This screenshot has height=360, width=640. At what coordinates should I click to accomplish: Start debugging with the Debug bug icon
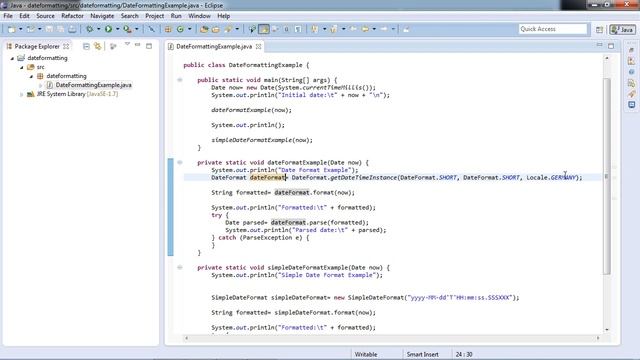click(89, 29)
